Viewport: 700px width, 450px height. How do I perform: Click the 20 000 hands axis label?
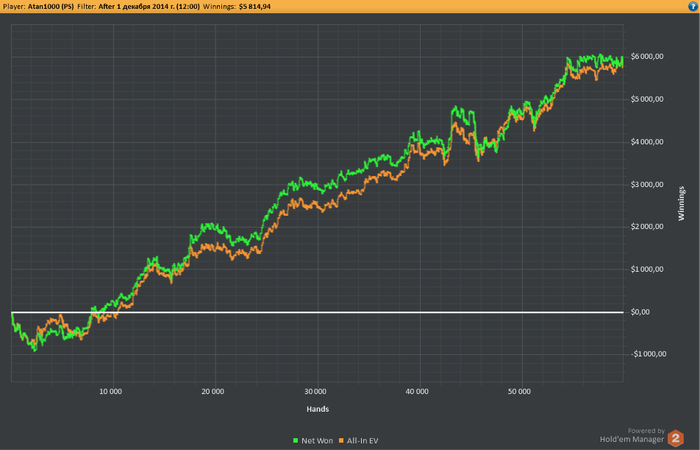click(x=212, y=392)
